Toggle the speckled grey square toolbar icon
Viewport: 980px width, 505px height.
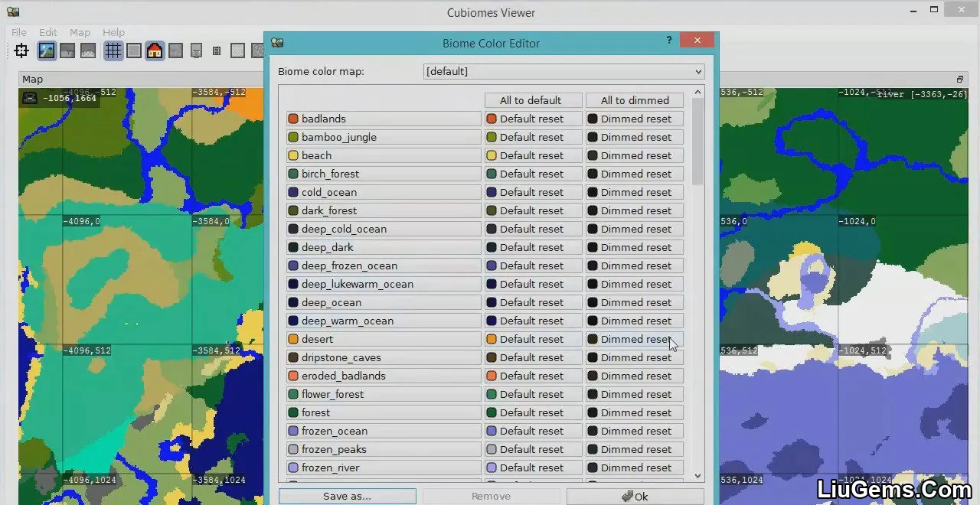tap(238, 51)
